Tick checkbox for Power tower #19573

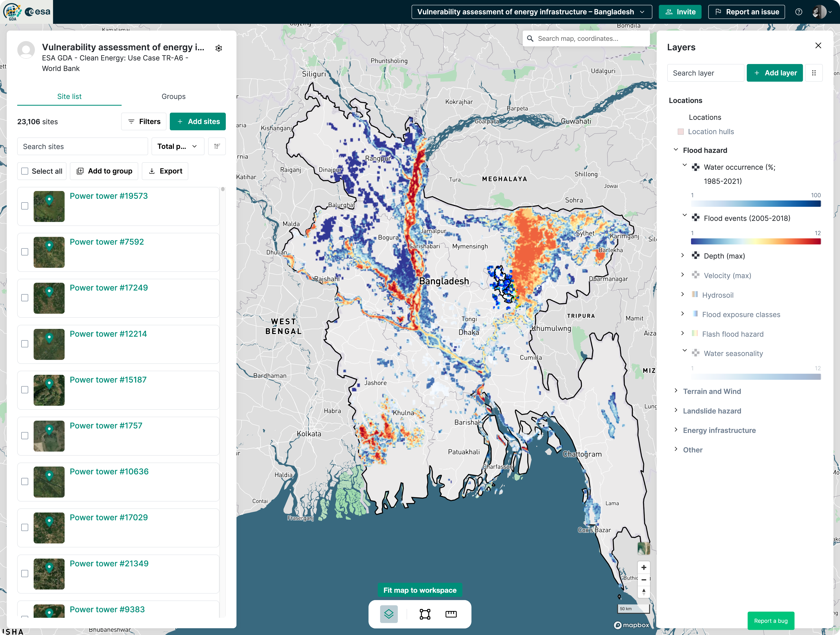25,206
